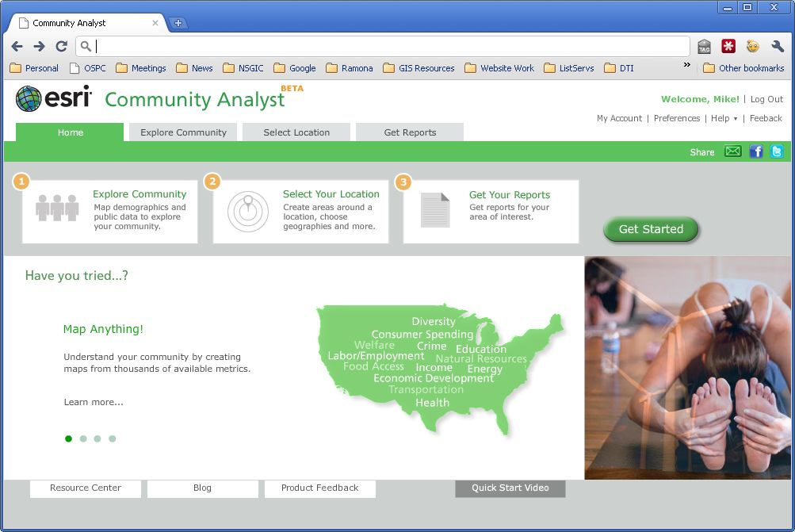Click the Feeback link
The height and width of the screenshot is (532, 795).
(x=766, y=118)
